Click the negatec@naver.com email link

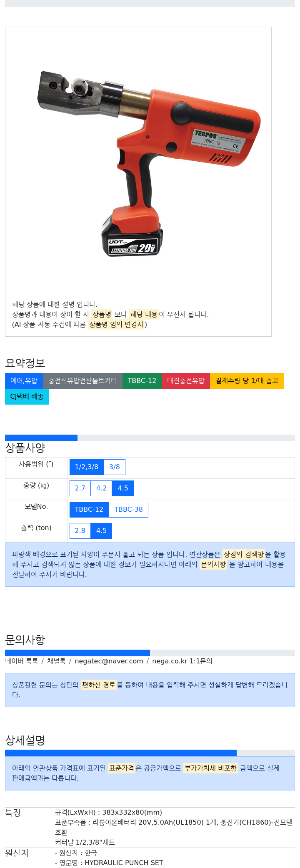click(x=109, y=661)
